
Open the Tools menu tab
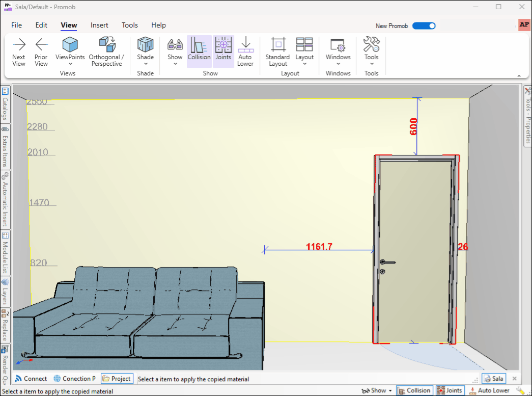click(130, 25)
